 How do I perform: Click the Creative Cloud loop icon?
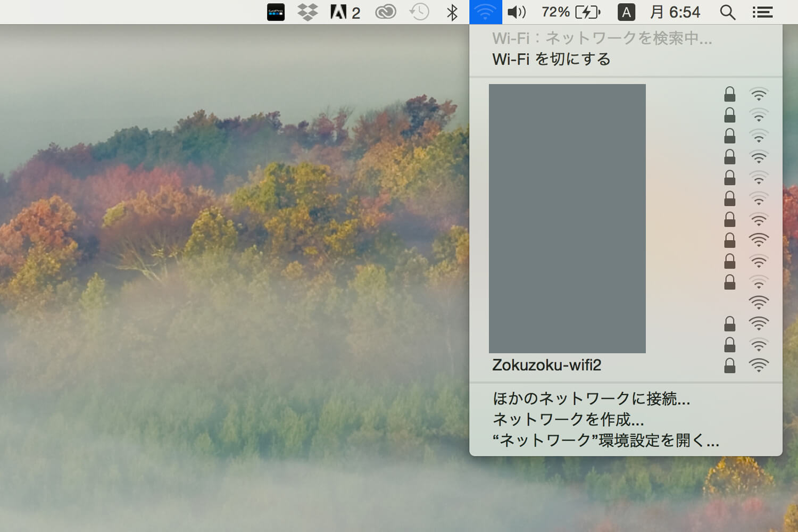click(385, 12)
